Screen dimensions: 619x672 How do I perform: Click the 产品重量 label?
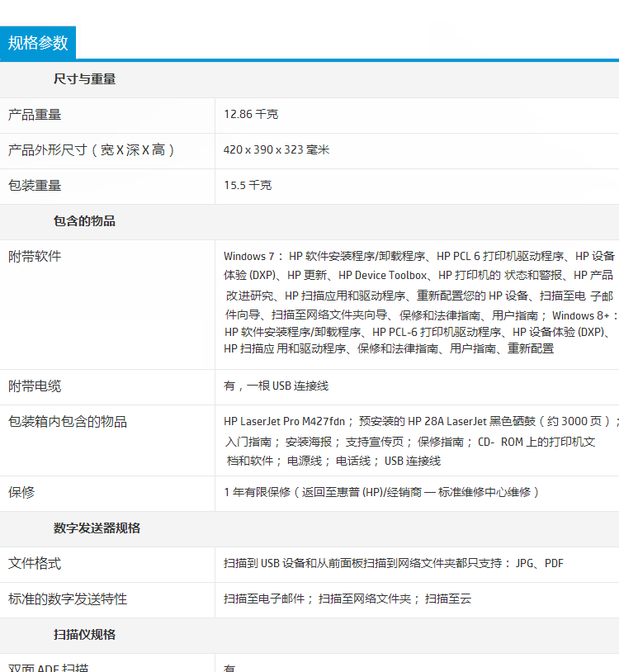click(x=35, y=115)
